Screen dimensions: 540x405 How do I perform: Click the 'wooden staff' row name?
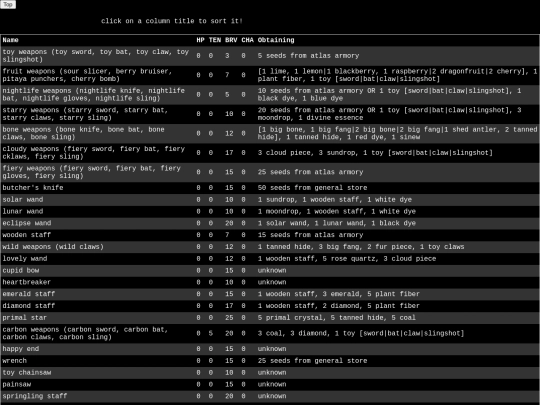27,235
